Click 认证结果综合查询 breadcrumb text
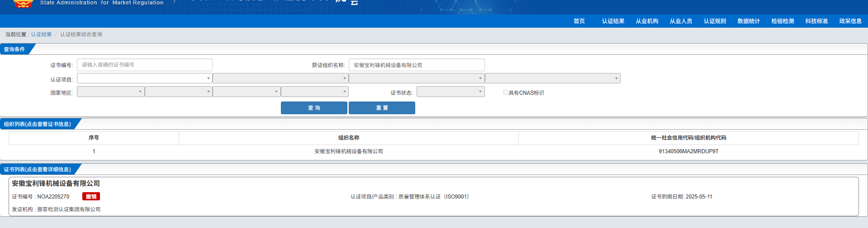The height and width of the screenshot is (228, 868). coord(81,34)
